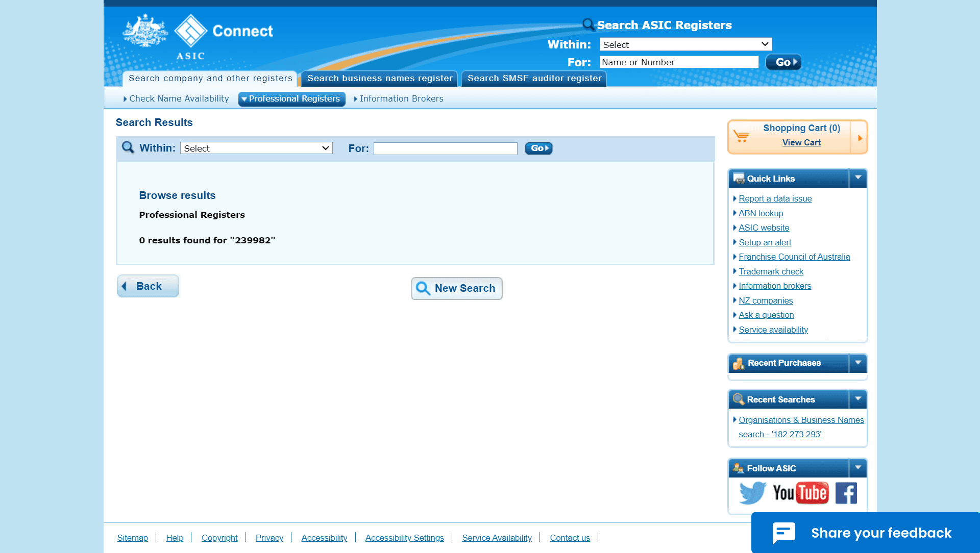This screenshot has width=980, height=553.
Task: Click the ASIC Connect logo
Action: click(223, 36)
